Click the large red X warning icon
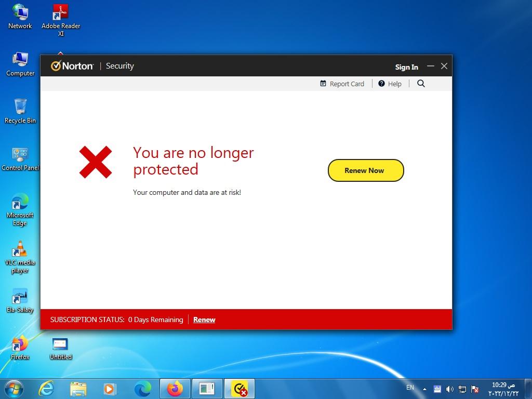This screenshot has width=532, height=399. point(96,162)
